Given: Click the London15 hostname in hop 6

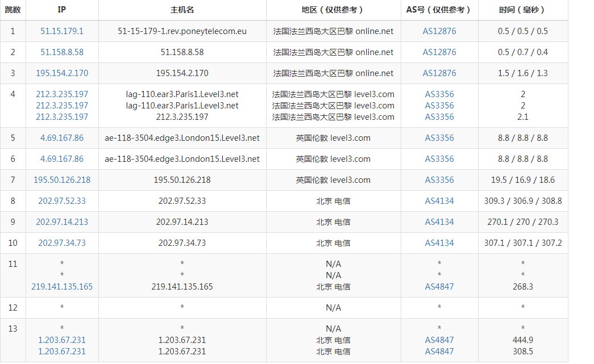Looking at the screenshot, I should click(182, 159).
